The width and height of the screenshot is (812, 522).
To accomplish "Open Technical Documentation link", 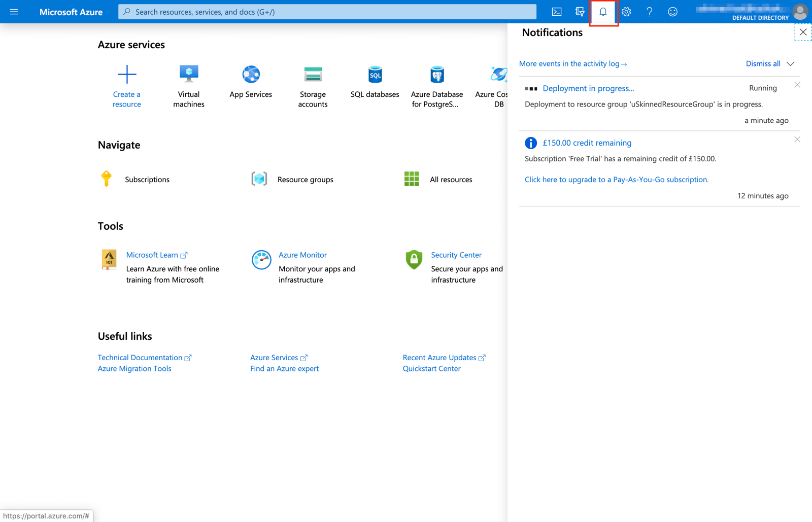I will coord(145,358).
